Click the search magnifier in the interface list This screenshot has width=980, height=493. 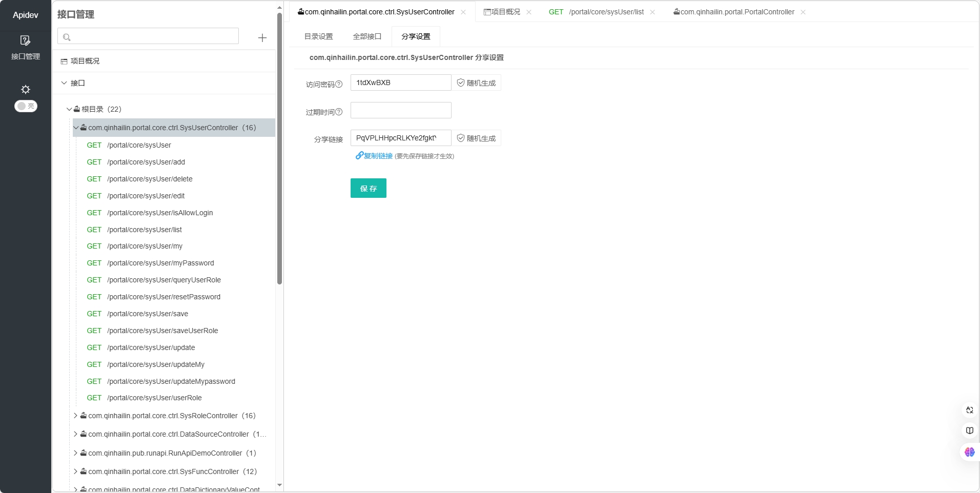pyautogui.click(x=67, y=36)
